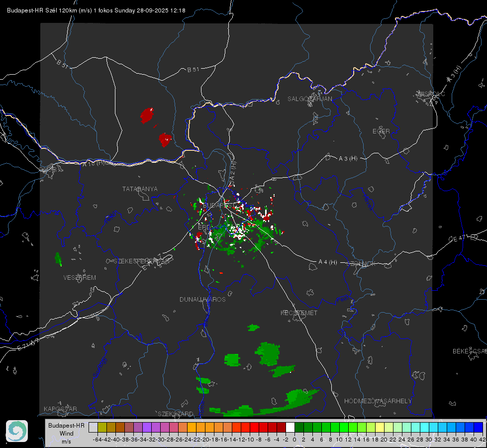The width and height of the screenshot is (487, 448).
Task: Click the blue Heves county label
Action: click(x=368, y=202)
